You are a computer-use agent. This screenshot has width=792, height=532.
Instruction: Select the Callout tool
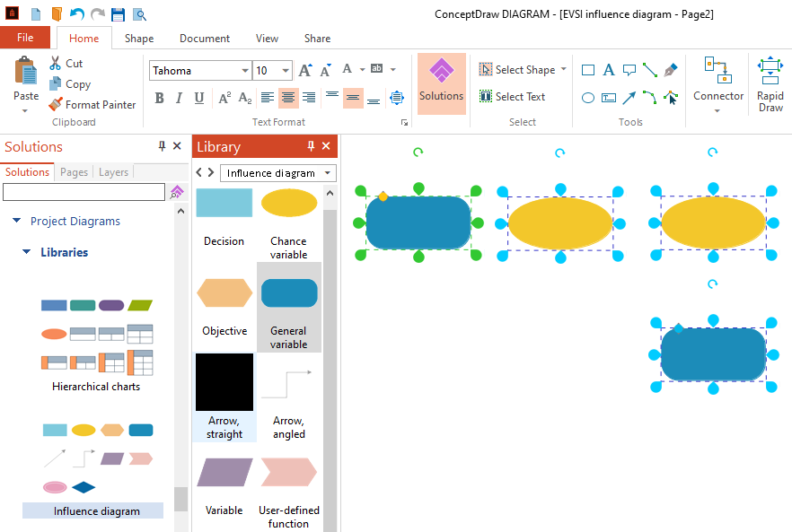629,70
